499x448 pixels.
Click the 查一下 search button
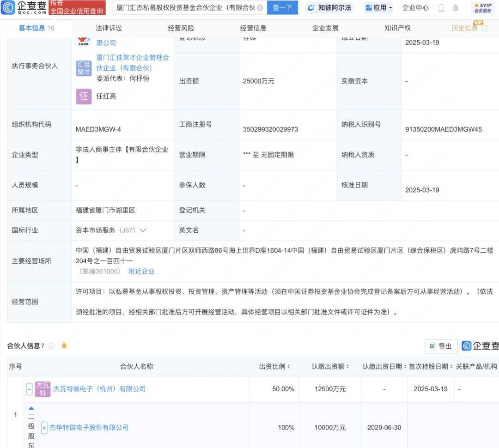282,8
